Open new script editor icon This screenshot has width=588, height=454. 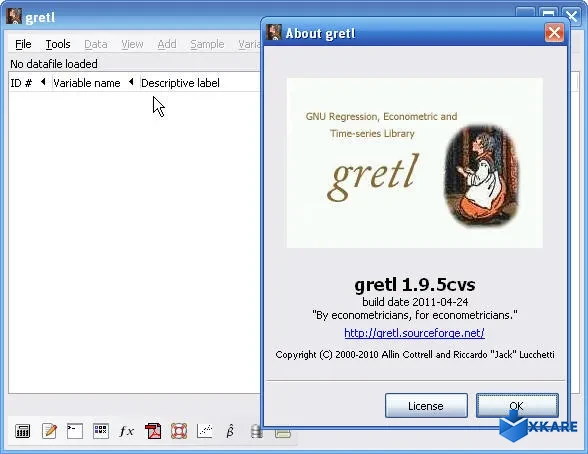49,431
